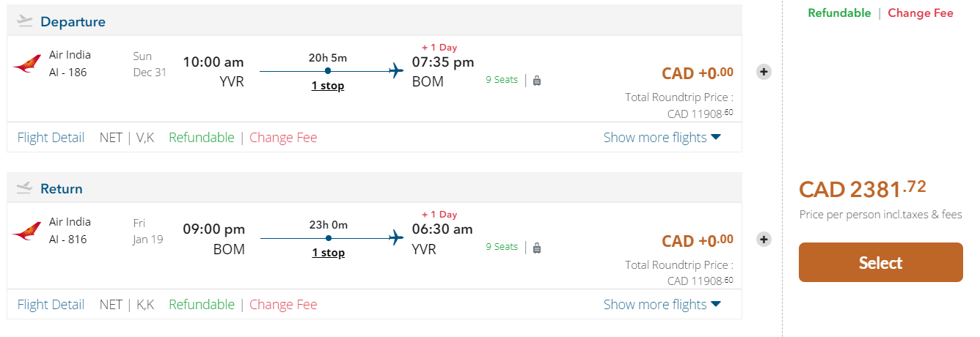
Task: Click Refundable label under departure flight
Action: (x=202, y=138)
